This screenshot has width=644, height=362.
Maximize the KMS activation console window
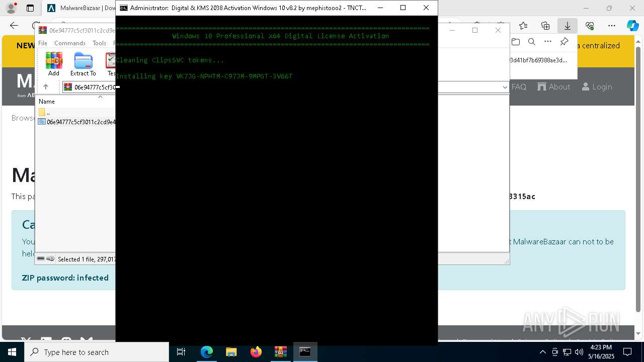pyautogui.click(x=403, y=8)
